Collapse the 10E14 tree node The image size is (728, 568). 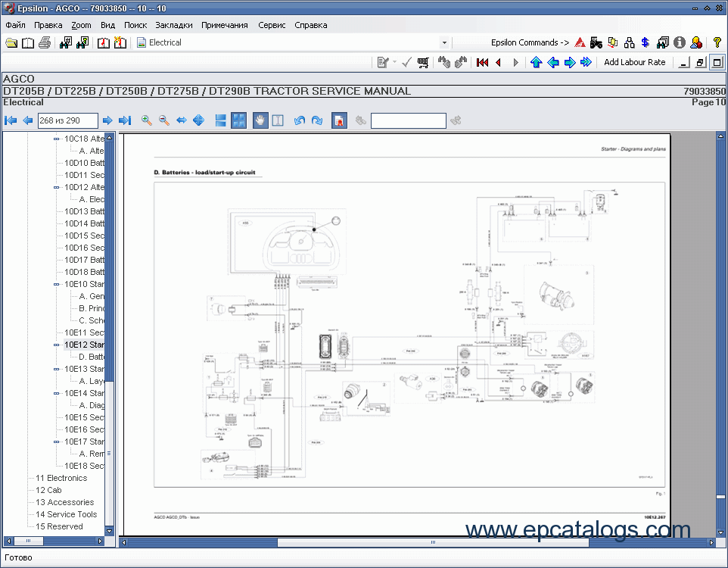coord(56,393)
